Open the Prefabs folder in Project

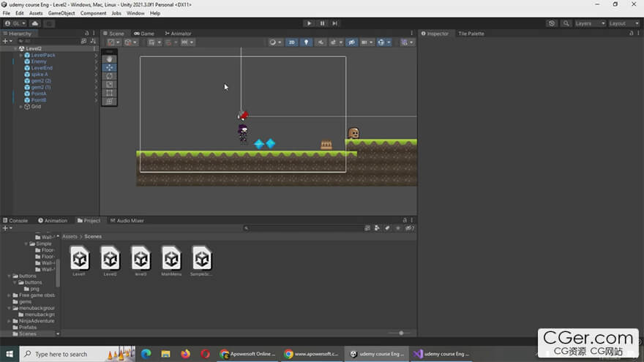click(28, 328)
